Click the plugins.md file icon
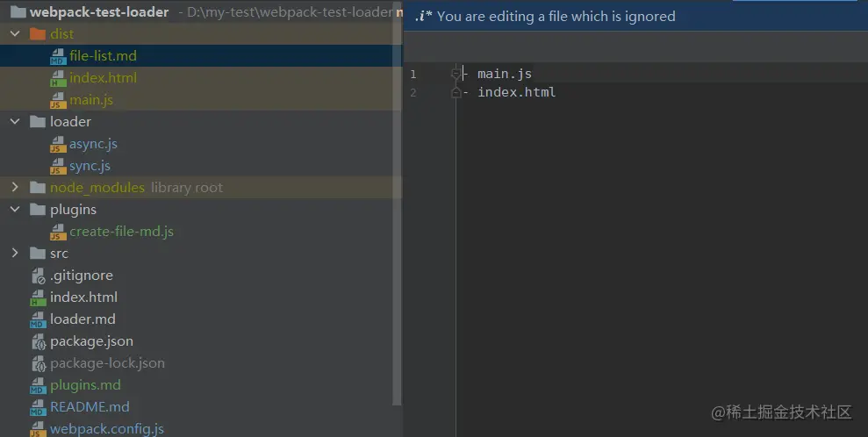868x437 pixels. [x=39, y=385]
